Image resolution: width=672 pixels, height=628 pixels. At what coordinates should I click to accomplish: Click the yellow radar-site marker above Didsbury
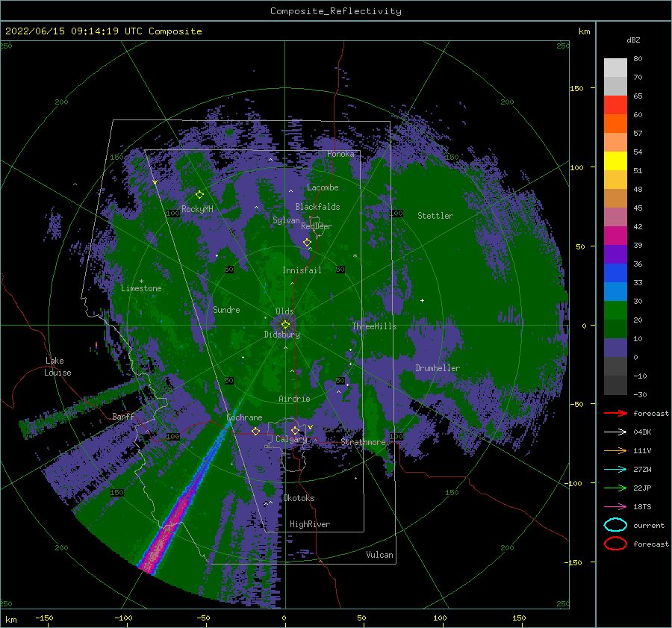click(x=285, y=325)
